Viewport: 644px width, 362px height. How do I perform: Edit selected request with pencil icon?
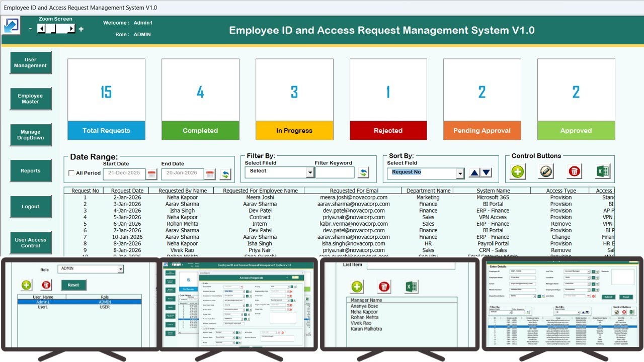[546, 171]
